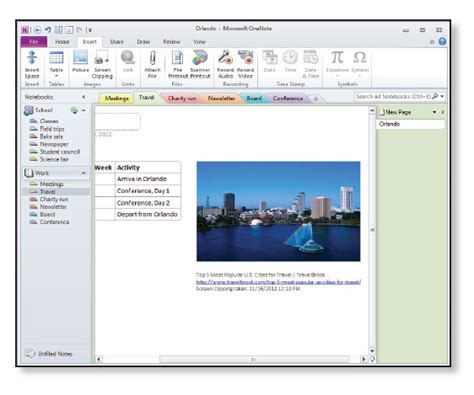Select Student council section

pos(59,152)
